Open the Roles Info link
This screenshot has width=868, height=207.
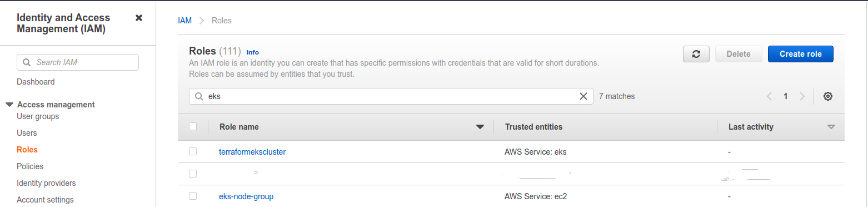pyautogui.click(x=253, y=52)
